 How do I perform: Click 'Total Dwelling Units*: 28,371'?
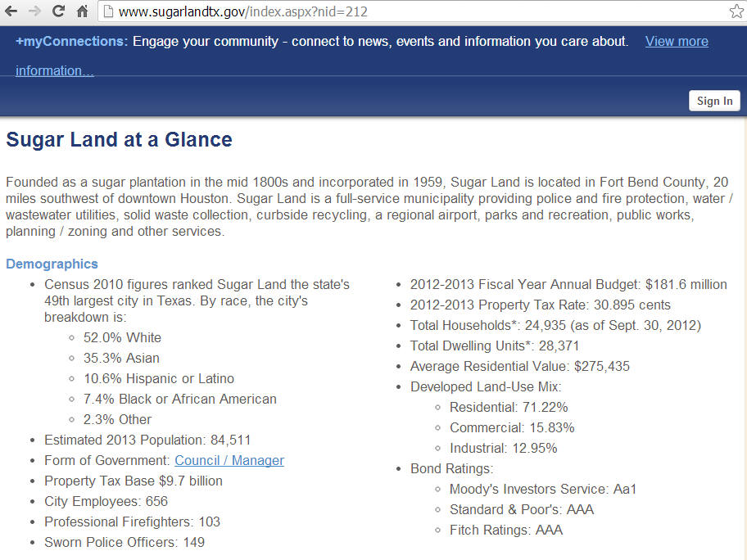pyautogui.click(x=495, y=346)
